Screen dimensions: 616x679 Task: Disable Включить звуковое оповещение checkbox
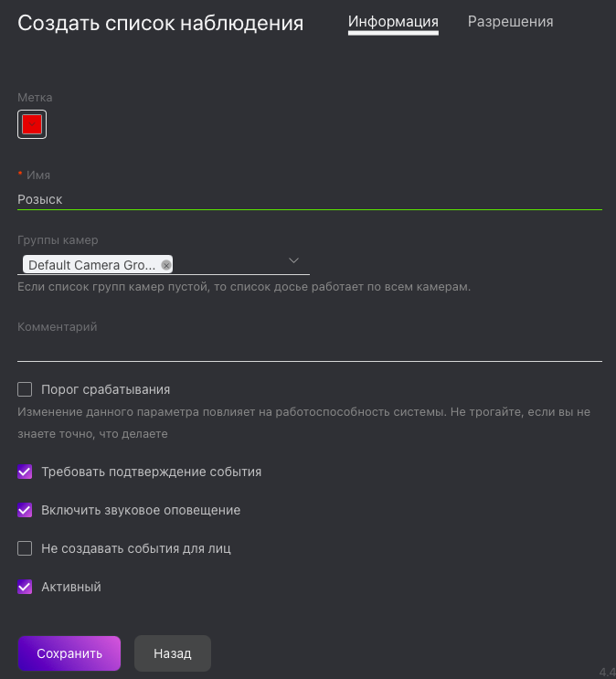tap(25, 510)
